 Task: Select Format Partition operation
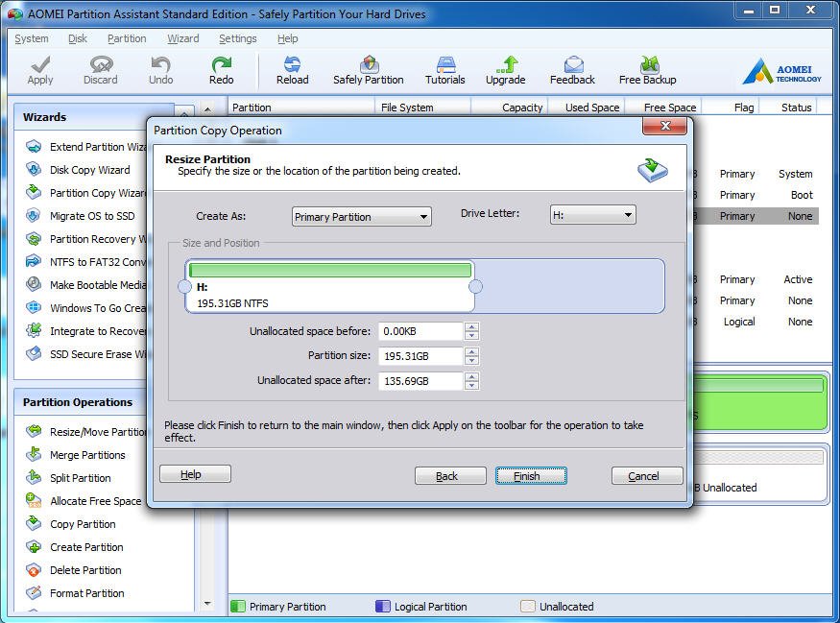(75, 593)
